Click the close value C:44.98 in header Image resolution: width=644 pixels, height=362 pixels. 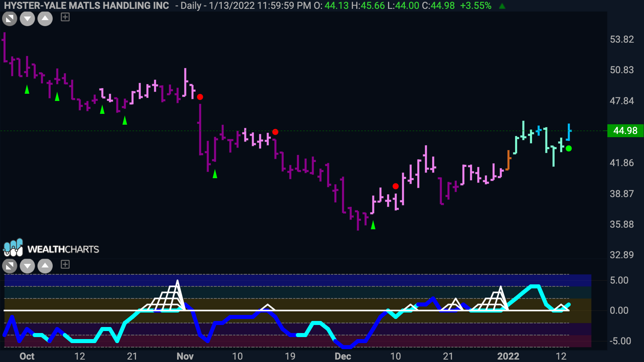click(438, 6)
